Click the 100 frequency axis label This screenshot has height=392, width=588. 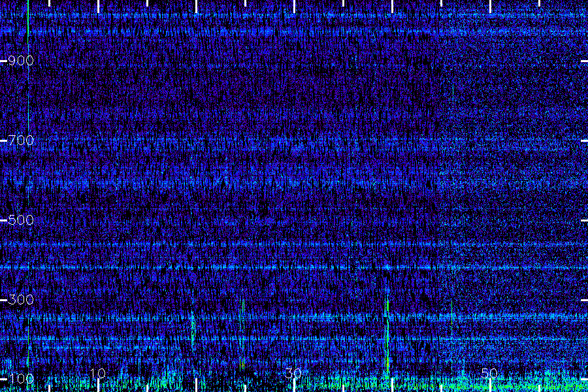pos(21,378)
